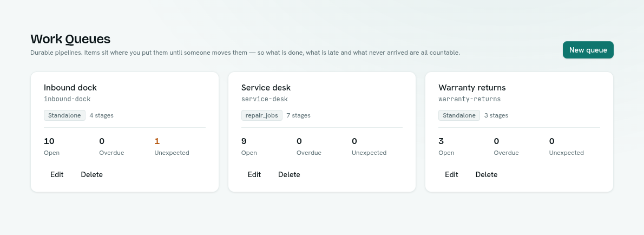The height and width of the screenshot is (235, 644).
Task: Open the Inbound dock card title
Action: click(70, 88)
